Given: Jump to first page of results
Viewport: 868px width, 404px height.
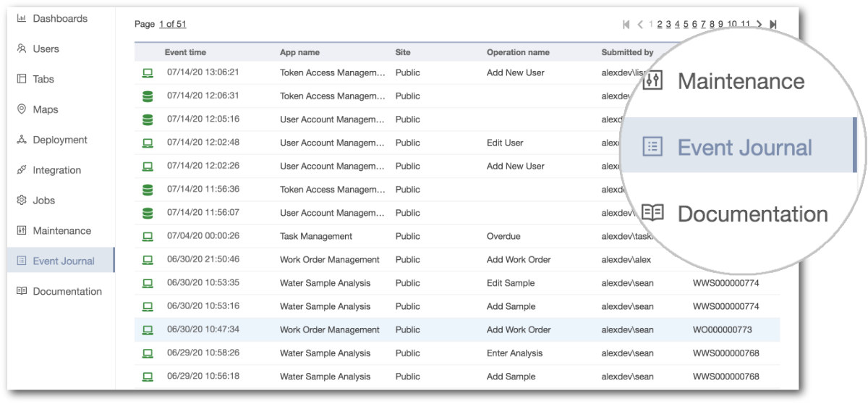Looking at the screenshot, I should 626,25.
